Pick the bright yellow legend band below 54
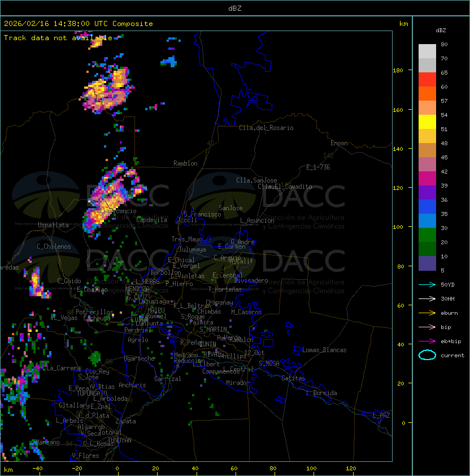Viewport: 470px width, 476px height. click(x=427, y=122)
